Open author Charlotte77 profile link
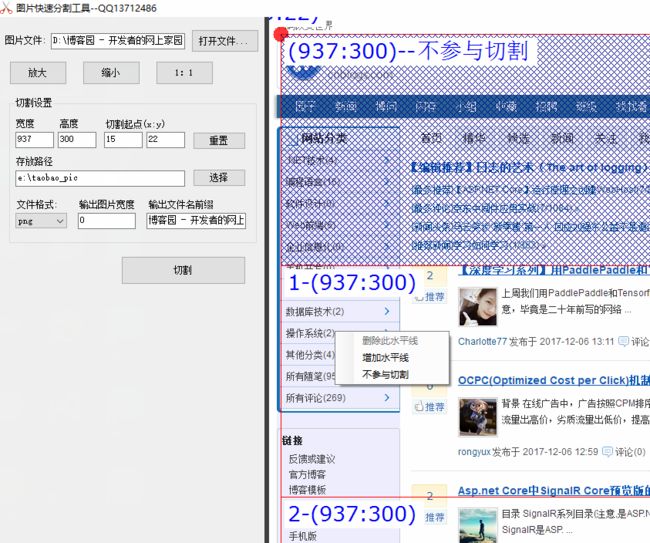Screen dimensions: 650x543 (x=482, y=342)
